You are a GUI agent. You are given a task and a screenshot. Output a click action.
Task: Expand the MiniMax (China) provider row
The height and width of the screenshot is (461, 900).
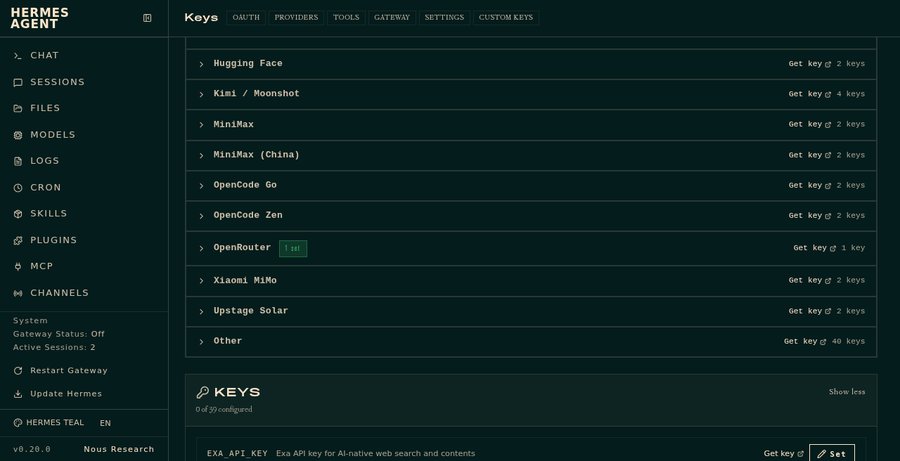[x=531, y=155]
